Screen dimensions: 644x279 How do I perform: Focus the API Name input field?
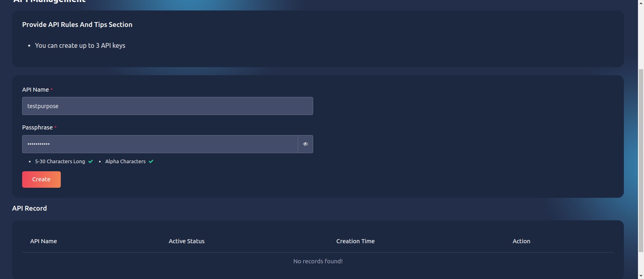click(x=167, y=106)
